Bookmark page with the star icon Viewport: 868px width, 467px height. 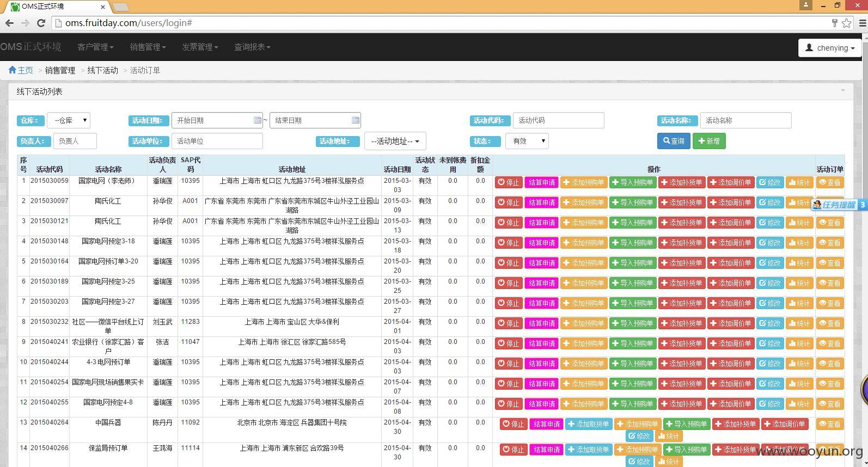click(847, 23)
